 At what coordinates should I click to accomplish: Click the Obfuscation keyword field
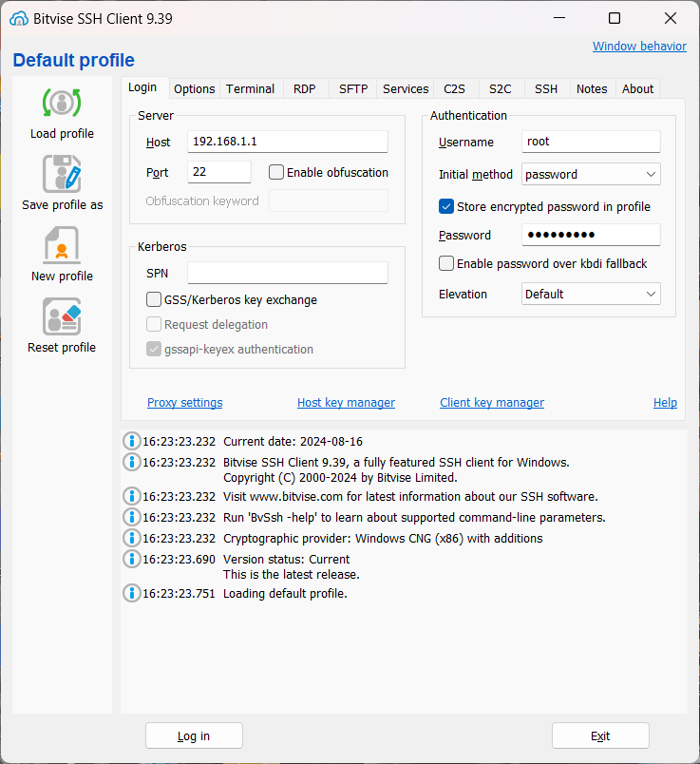click(x=329, y=201)
